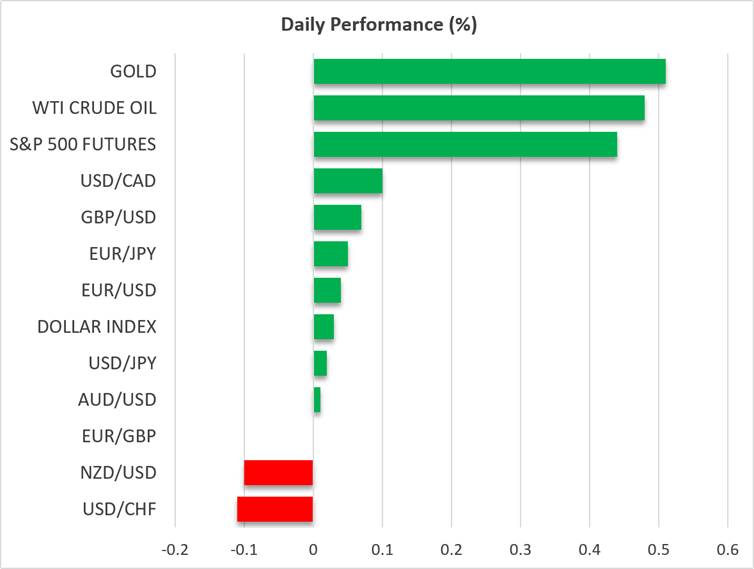
Task: Click the 0.6 axis tick label
Action: pos(727,549)
